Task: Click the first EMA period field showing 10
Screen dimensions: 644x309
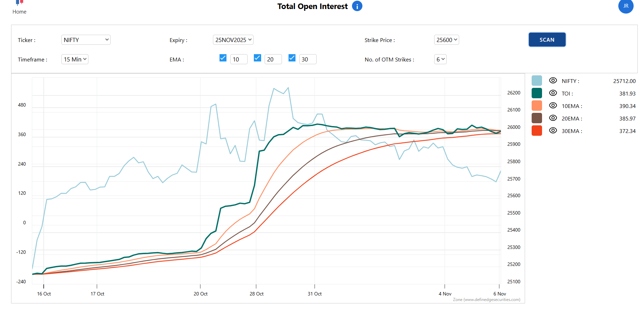Action: [239, 59]
